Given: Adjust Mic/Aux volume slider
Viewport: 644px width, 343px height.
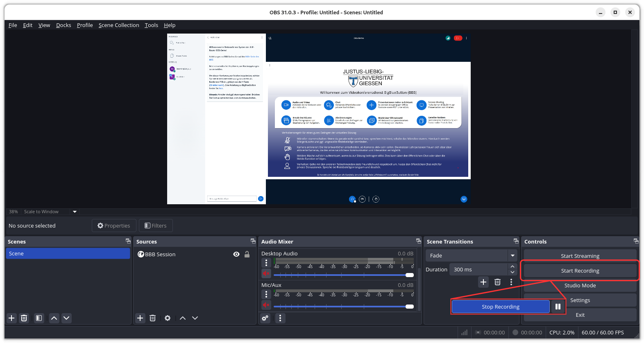Looking at the screenshot, I should (x=344, y=307).
